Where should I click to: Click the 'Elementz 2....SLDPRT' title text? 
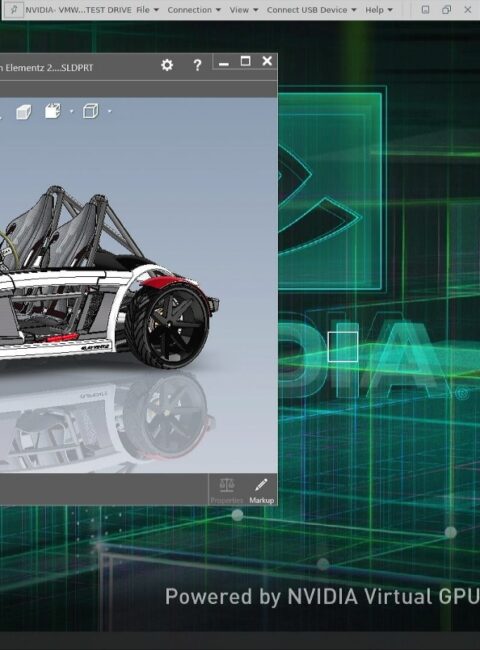click(49, 68)
